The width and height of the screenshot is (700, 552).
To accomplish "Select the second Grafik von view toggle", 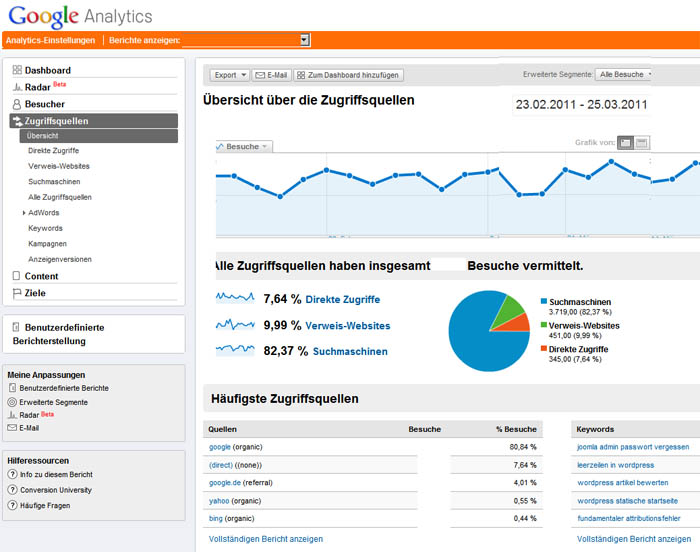I will coord(642,143).
